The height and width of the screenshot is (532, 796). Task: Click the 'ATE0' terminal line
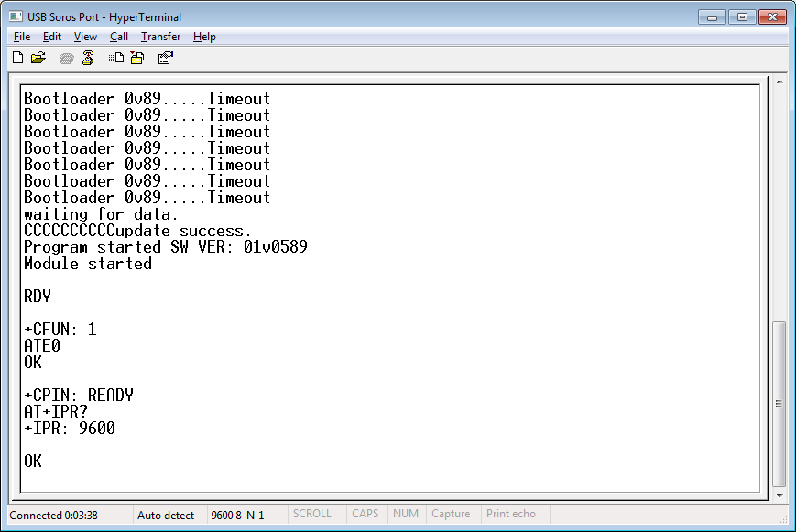click(x=42, y=346)
